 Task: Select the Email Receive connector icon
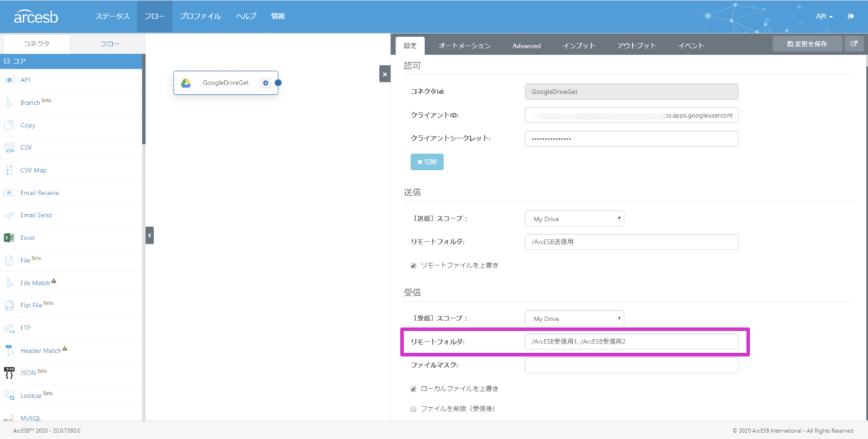coord(9,193)
